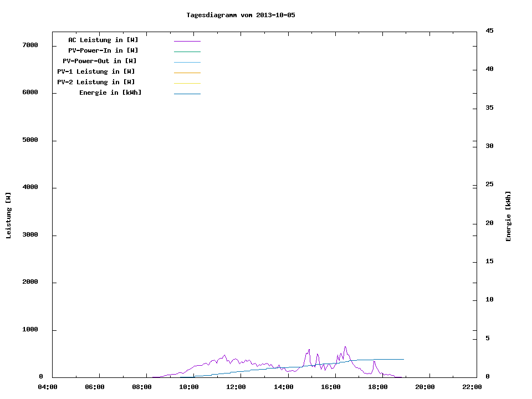
Task: Pick the light blue PV-Power-Out legend line
Action: [x=187, y=62]
